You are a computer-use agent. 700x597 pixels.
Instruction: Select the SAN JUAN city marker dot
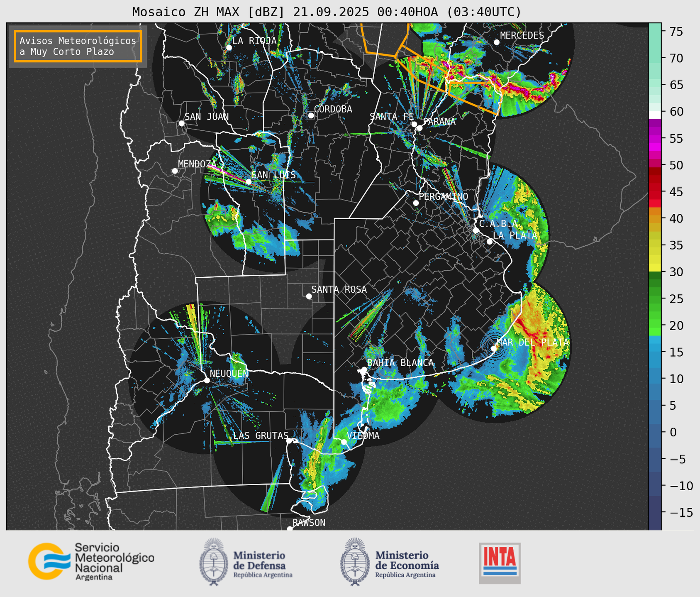pos(181,123)
